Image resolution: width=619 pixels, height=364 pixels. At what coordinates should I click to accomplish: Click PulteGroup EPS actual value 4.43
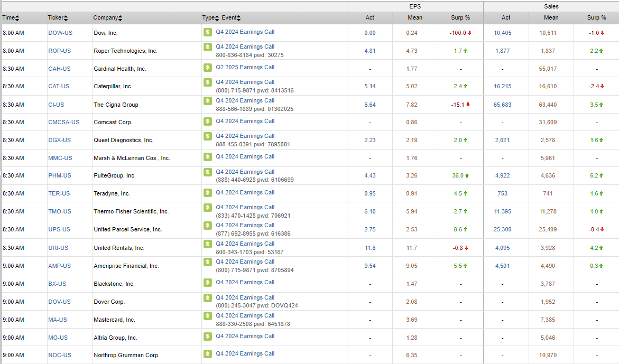370,175
